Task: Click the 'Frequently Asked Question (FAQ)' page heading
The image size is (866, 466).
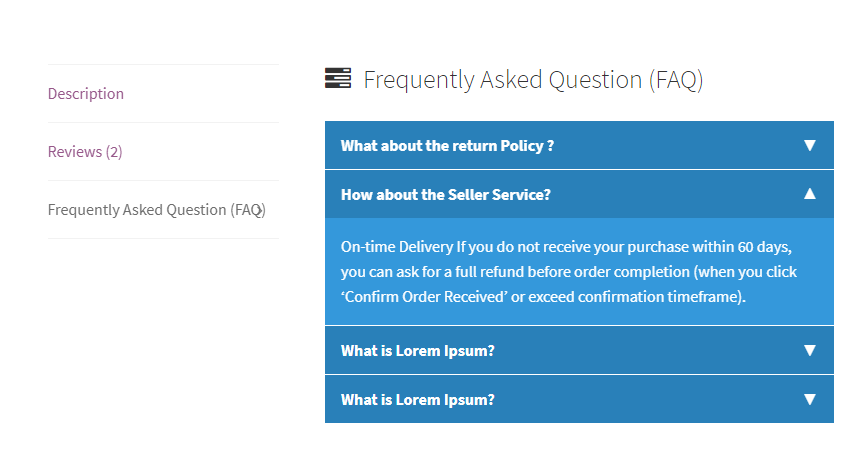Action: click(533, 80)
